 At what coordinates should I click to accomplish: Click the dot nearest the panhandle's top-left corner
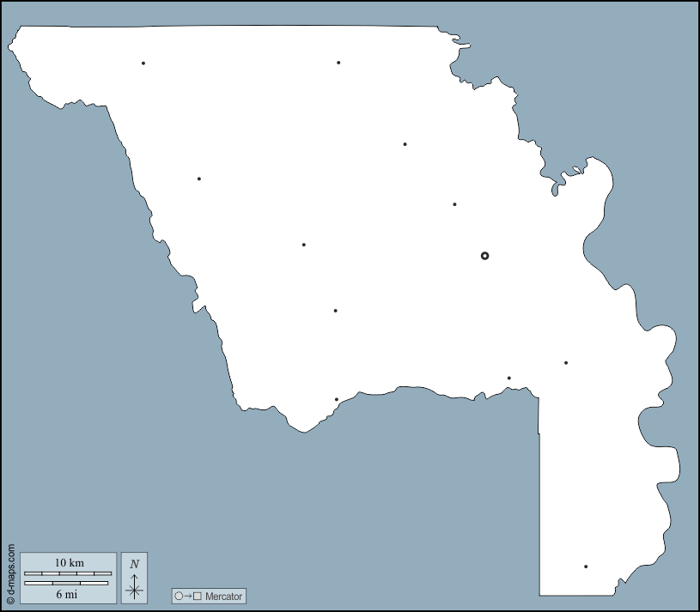click(x=508, y=378)
